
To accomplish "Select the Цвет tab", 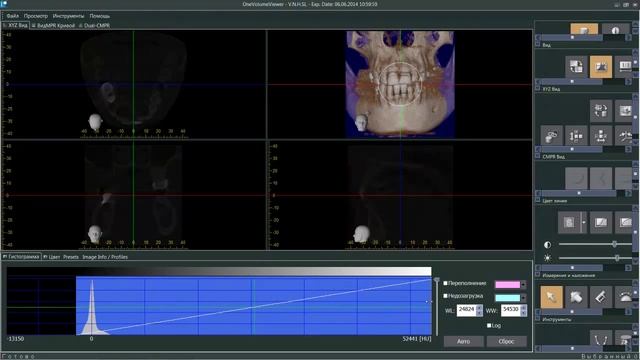I will coord(52,257).
